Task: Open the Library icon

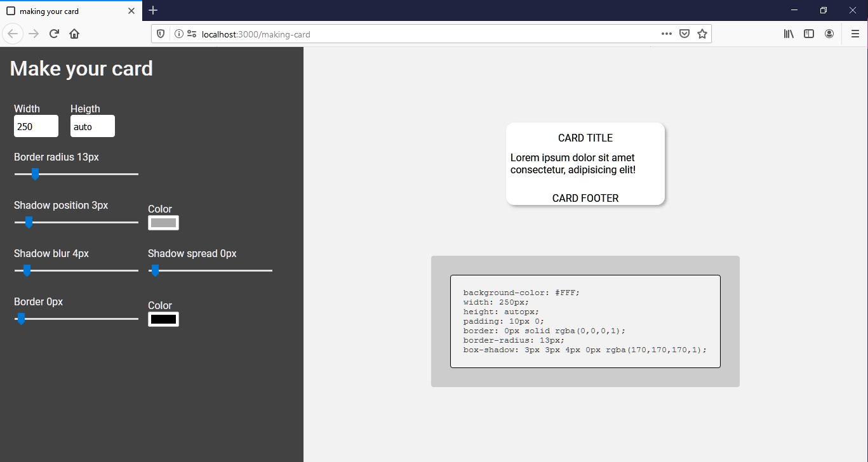Action: click(x=789, y=34)
